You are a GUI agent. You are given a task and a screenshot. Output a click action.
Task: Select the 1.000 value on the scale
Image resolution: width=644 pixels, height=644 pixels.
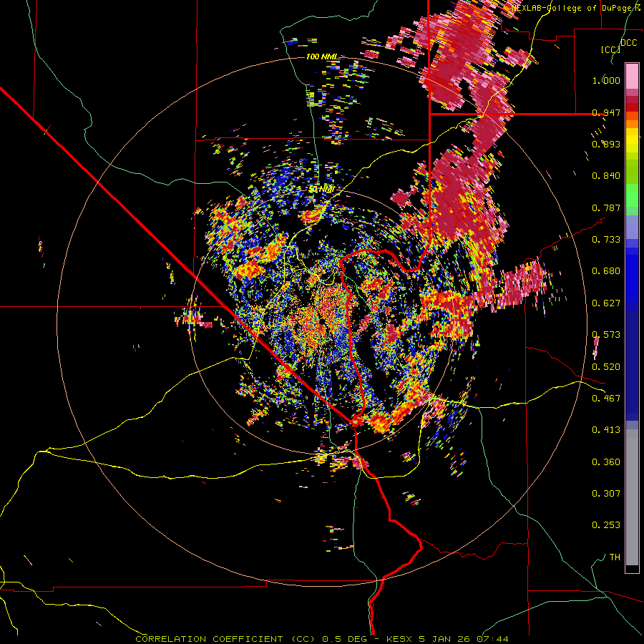pos(606,80)
